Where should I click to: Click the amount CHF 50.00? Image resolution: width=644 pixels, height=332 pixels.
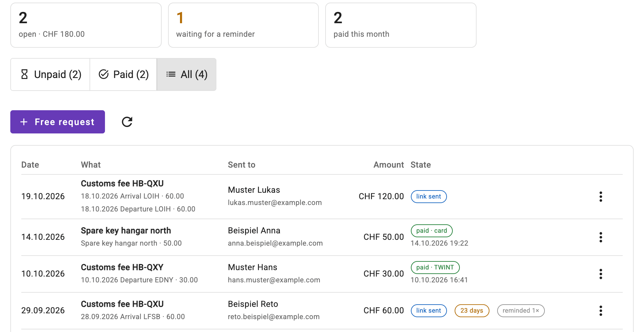(384, 237)
